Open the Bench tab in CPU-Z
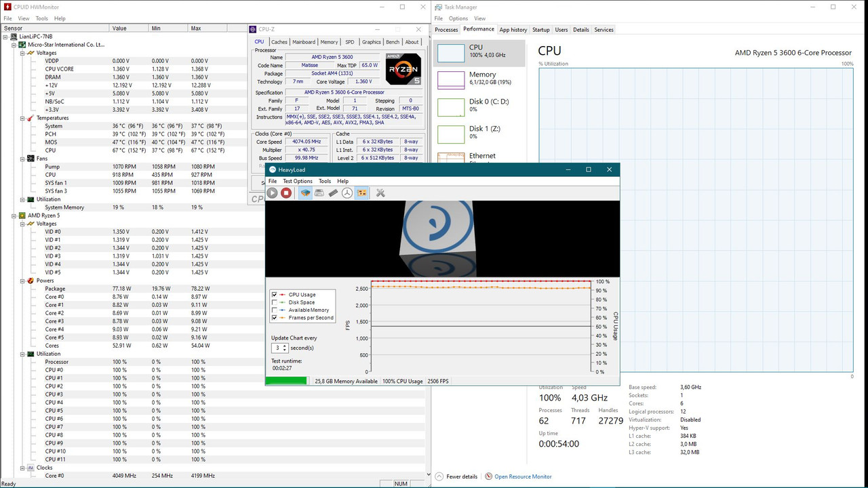 [x=393, y=42]
